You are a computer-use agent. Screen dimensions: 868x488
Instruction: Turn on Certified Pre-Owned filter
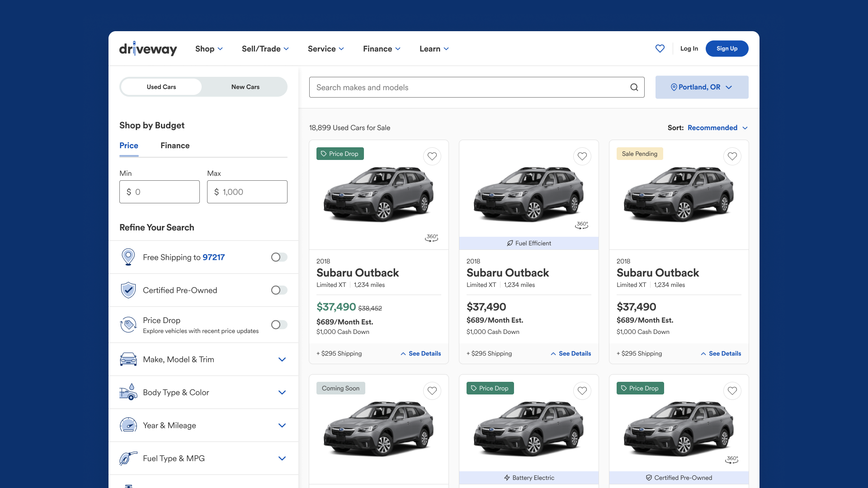[x=279, y=290]
